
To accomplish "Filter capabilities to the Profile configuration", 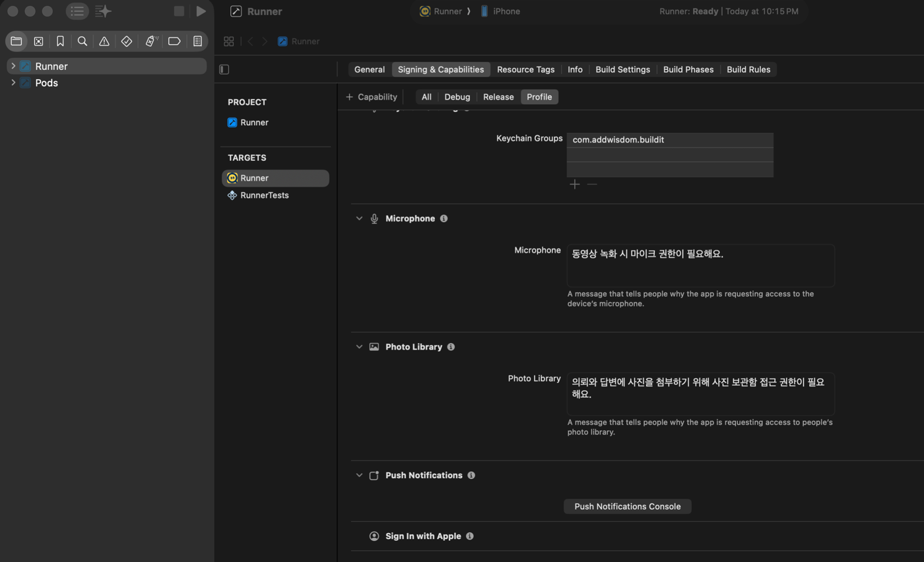I will tap(539, 97).
